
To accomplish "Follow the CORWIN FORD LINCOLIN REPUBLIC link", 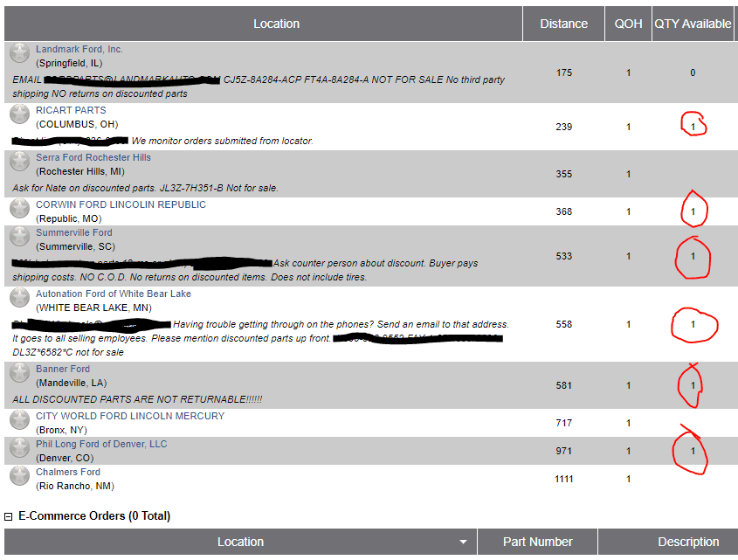I will 121,204.
